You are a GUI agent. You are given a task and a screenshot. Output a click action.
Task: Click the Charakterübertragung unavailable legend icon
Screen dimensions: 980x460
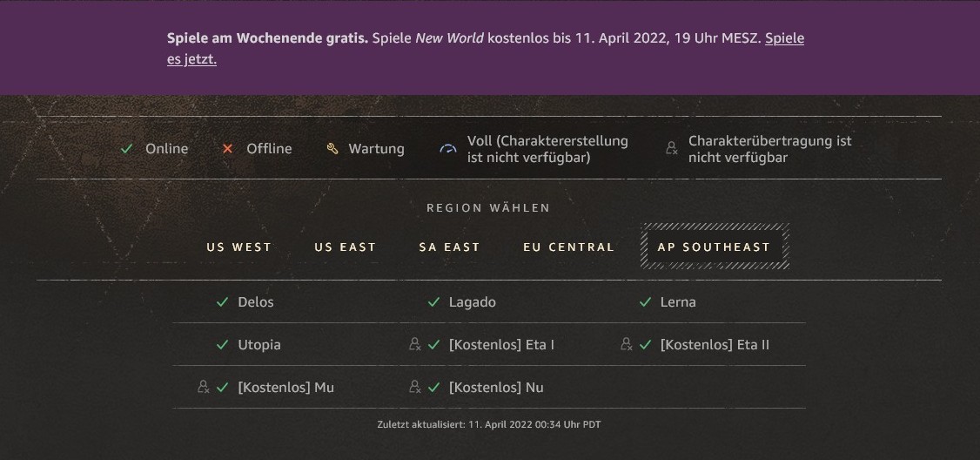click(671, 149)
